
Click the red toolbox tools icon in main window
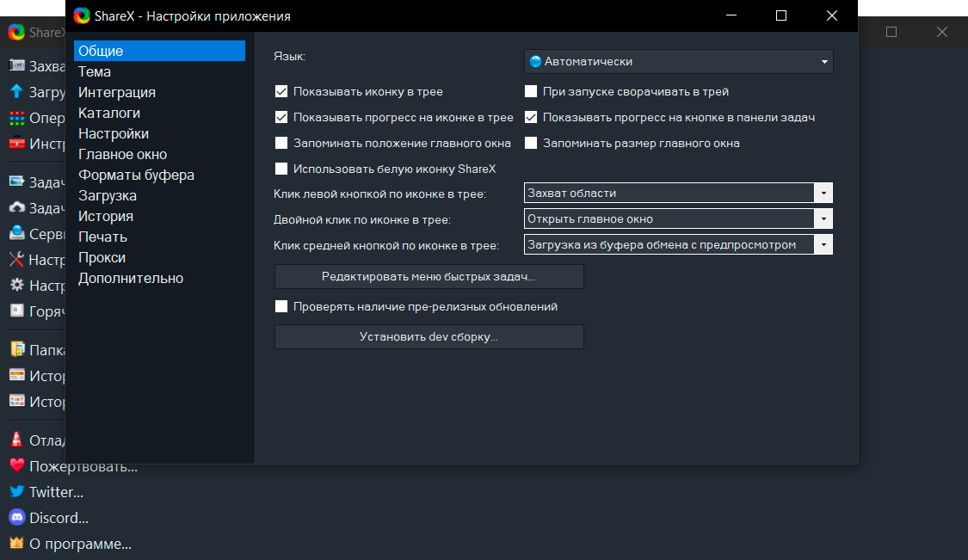[17, 144]
